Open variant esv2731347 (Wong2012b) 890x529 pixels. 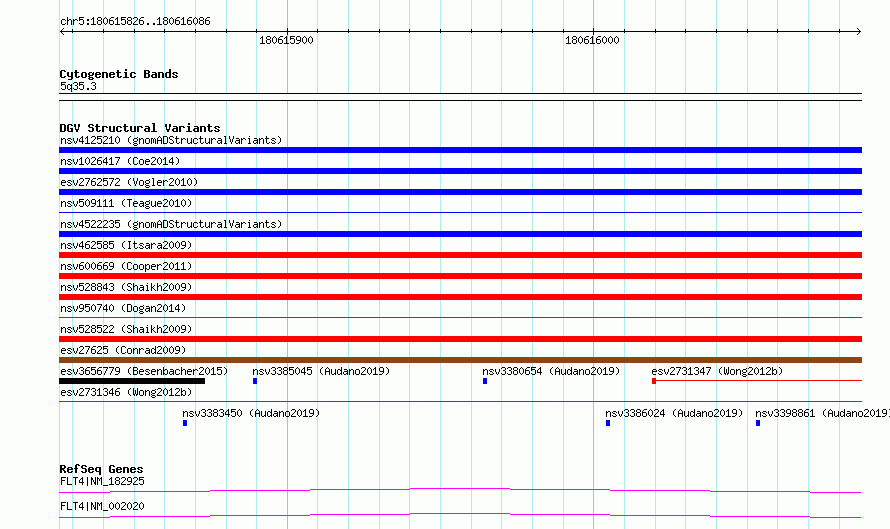pos(717,371)
